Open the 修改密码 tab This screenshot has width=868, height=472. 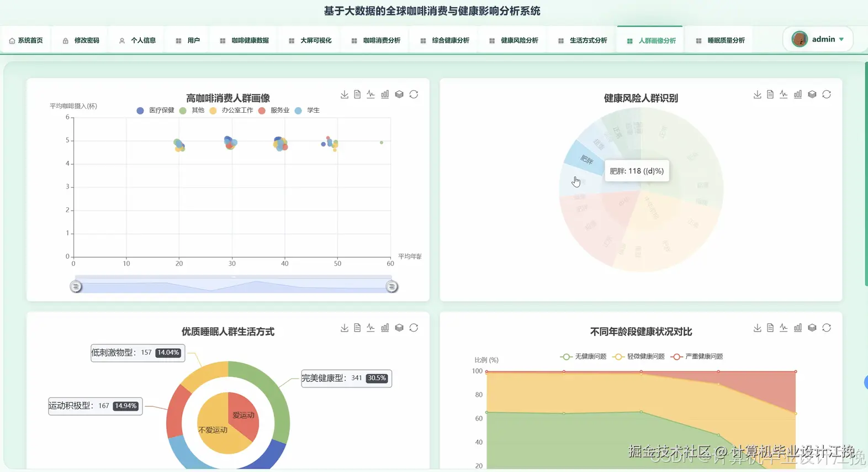point(81,40)
